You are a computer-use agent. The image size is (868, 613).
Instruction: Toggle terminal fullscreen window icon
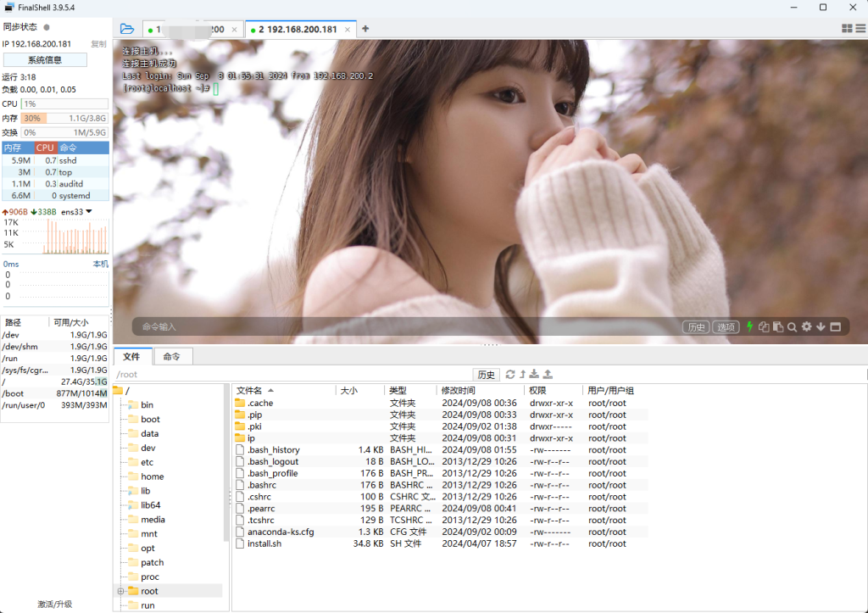[835, 326]
